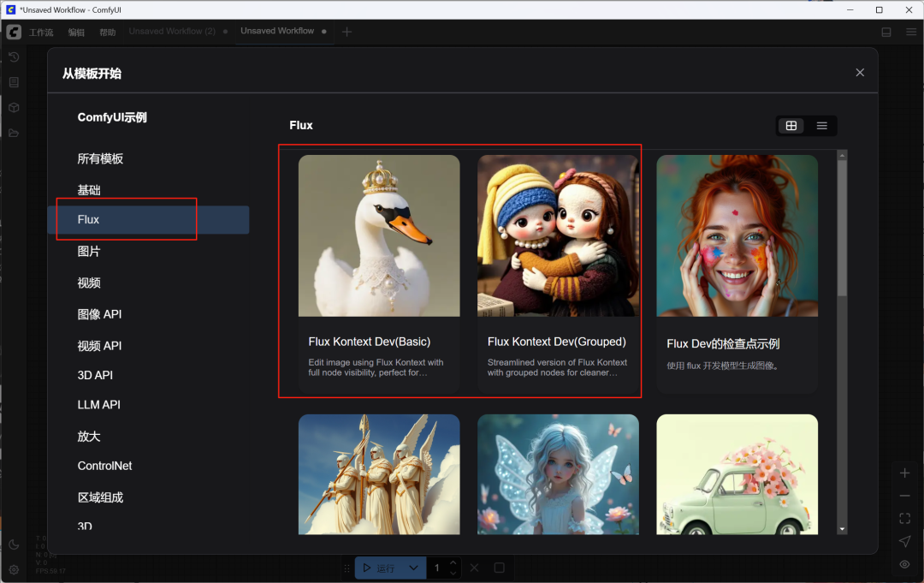Select the 视频 API category
Image resolution: width=924 pixels, height=583 pixels.
[x=149, y=346]
